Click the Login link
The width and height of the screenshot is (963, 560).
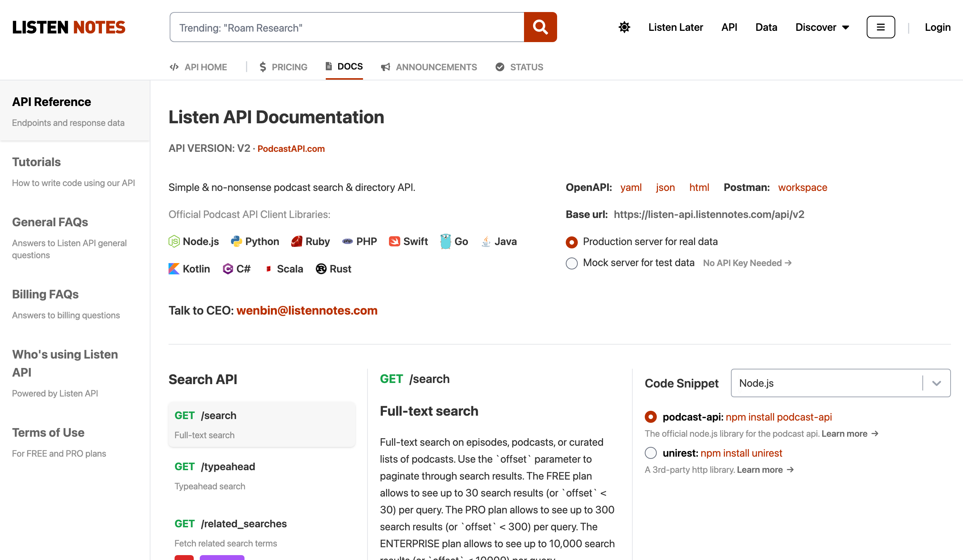(937, 27)
